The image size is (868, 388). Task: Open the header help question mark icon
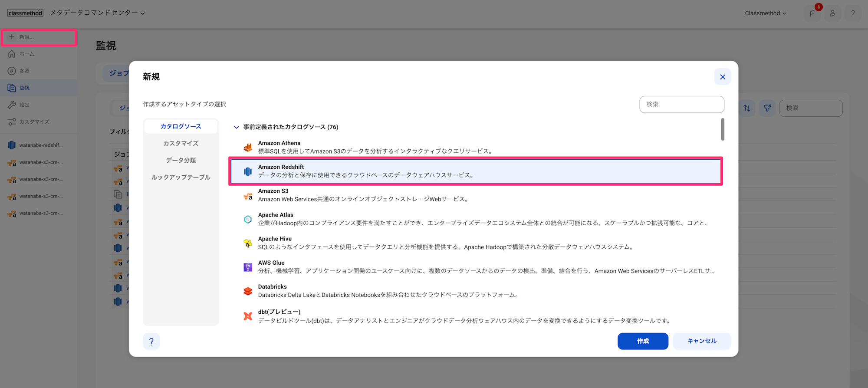coord(853,13)
